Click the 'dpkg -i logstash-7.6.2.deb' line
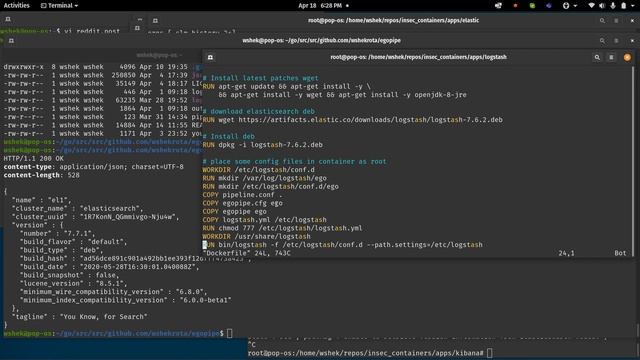Screen dimensions: 640x360 262,144
